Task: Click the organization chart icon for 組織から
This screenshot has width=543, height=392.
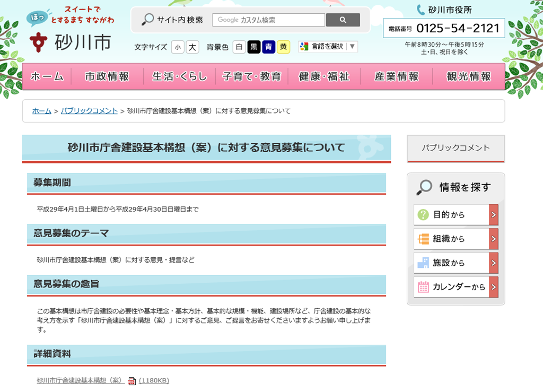Action: (x=423, y=239)
